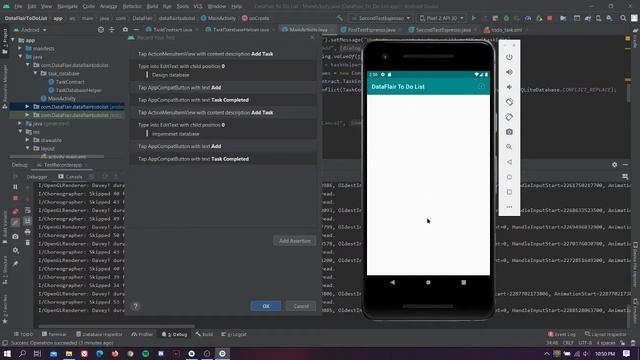Open the help question mark in dialog
Image resolution: width=640 pixels, height=360 pixels.
[x=136, y=306]
